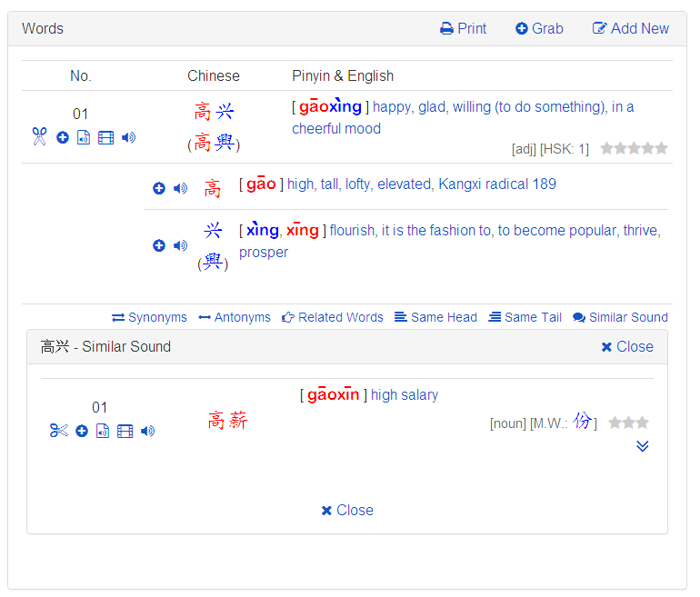Open the Related Words list
The image size is (700, 597).
[x=333, y=317]
